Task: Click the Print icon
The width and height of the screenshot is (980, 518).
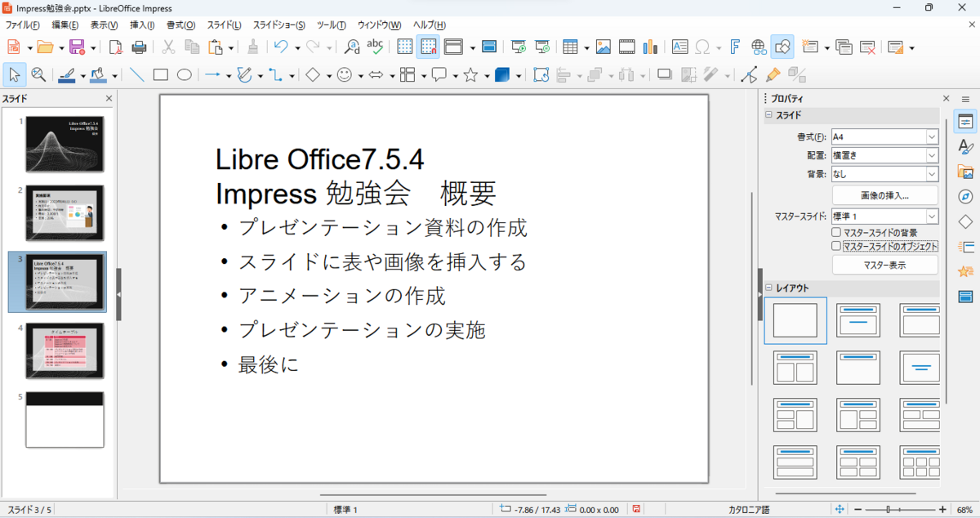Action: (139, 47)
